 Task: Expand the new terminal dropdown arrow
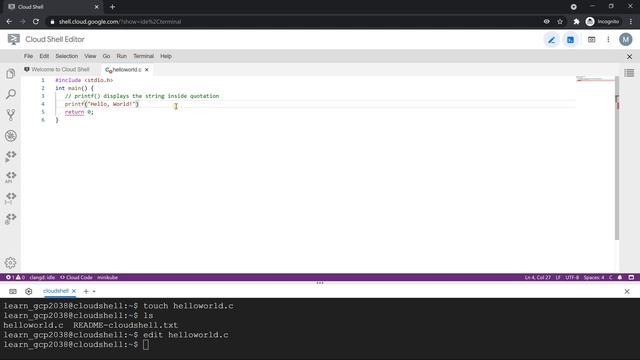94,291
